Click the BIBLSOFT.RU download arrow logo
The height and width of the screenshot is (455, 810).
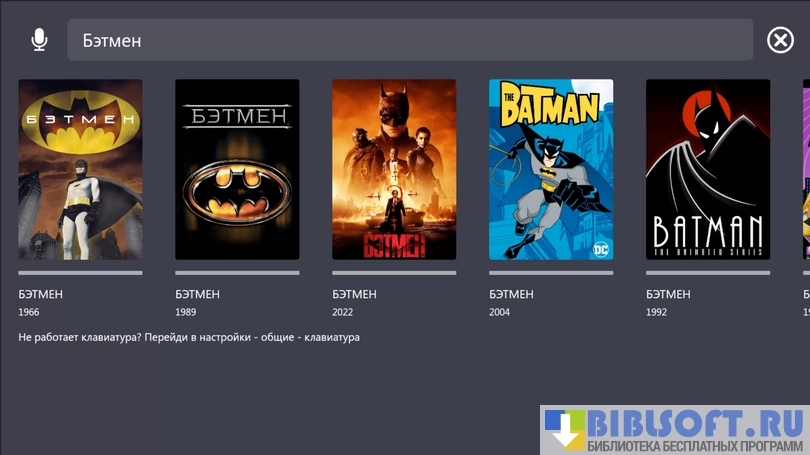tap(564, 430)
